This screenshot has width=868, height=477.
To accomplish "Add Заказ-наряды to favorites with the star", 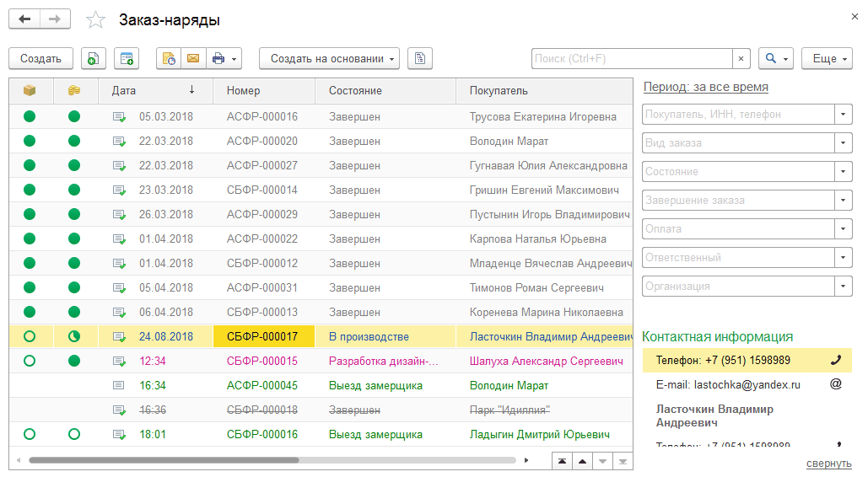I will point(96,19).
